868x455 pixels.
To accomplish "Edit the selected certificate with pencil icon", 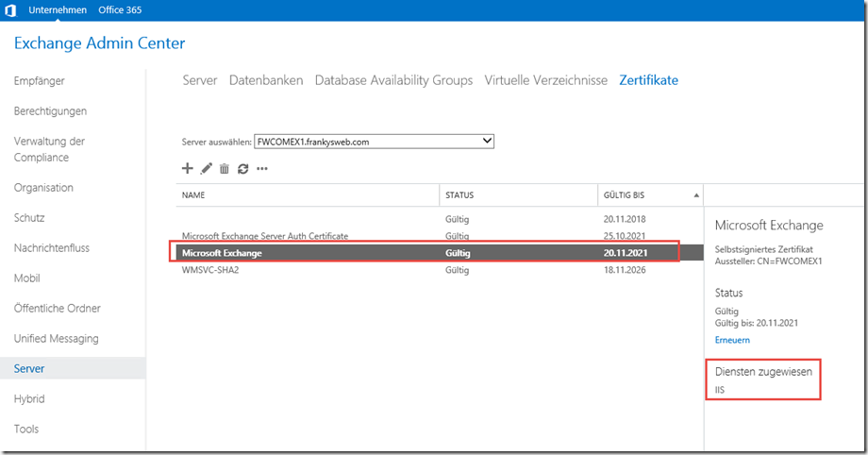I will [206, 168].
